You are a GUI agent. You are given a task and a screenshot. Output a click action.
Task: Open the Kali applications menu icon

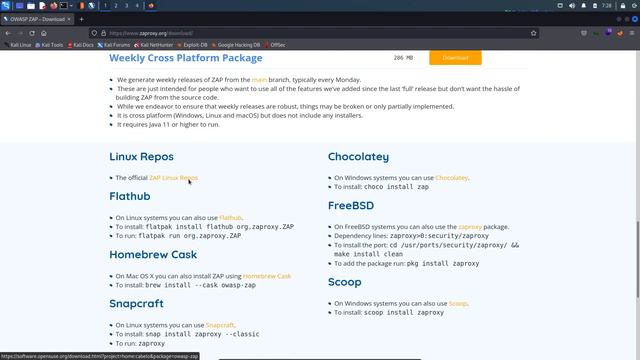(5, 6)
